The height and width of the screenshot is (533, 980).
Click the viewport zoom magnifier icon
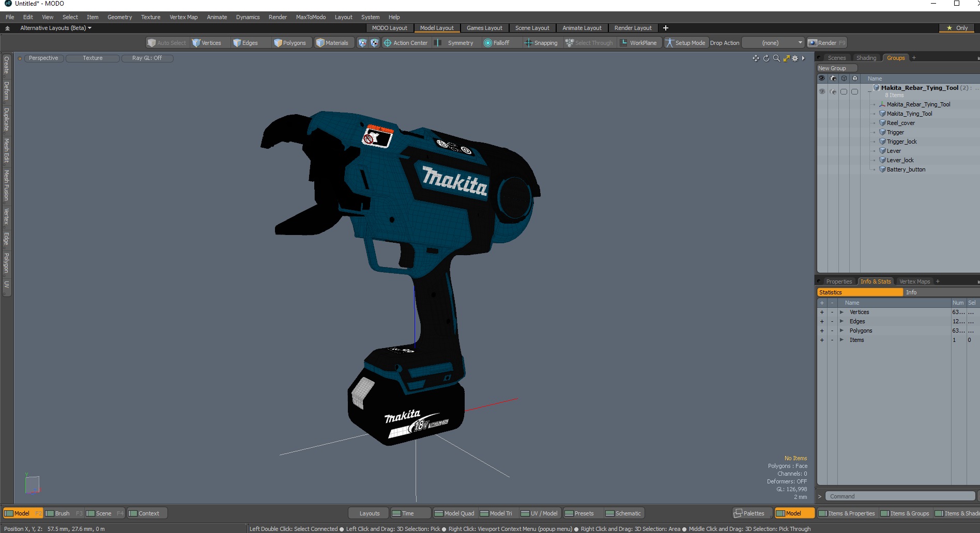(x=776, y=58)
